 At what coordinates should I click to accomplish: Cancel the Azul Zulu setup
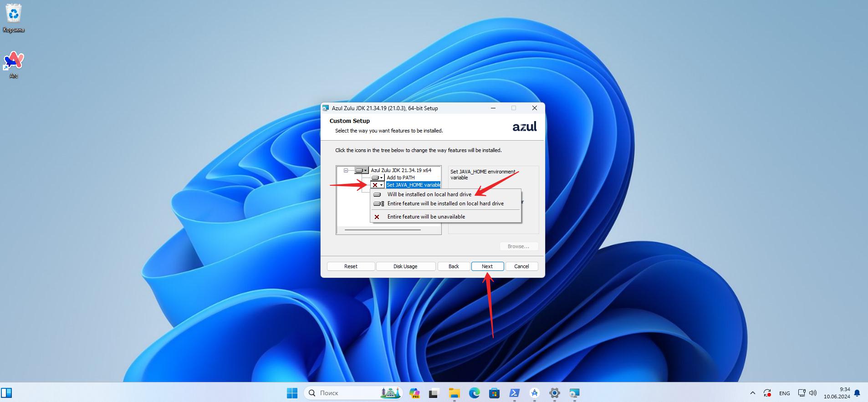coord(521,266)
